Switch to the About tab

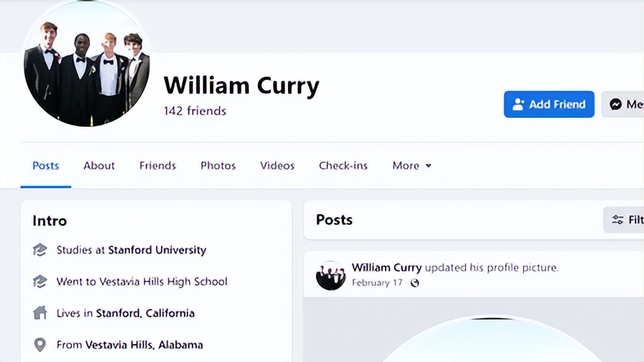pyautogui.click(x=99, y=166)
